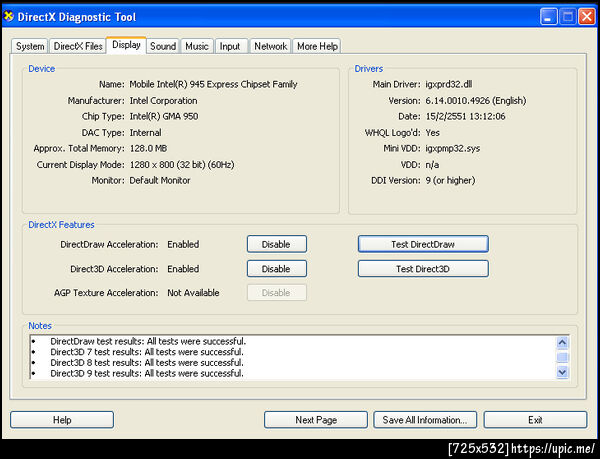Screen dimensions: 600x459
Task: Click the Notes scrollbar up arrow
Action: [x=562, y=342]
